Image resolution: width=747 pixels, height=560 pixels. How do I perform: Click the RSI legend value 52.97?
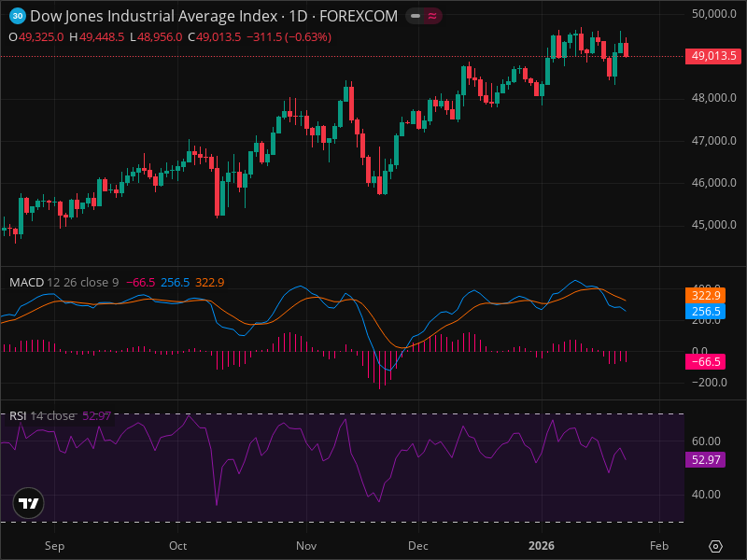coord(97,415)
